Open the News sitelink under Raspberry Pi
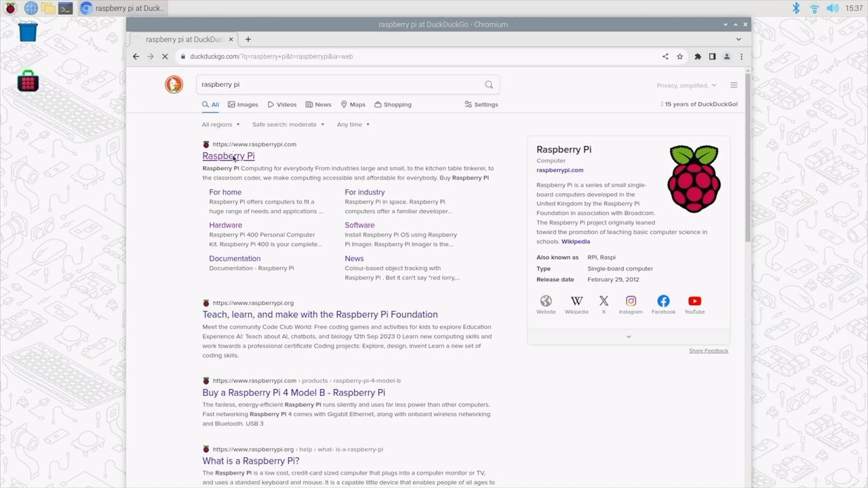Viewport: 868px width, 488px height. [354, 258]
